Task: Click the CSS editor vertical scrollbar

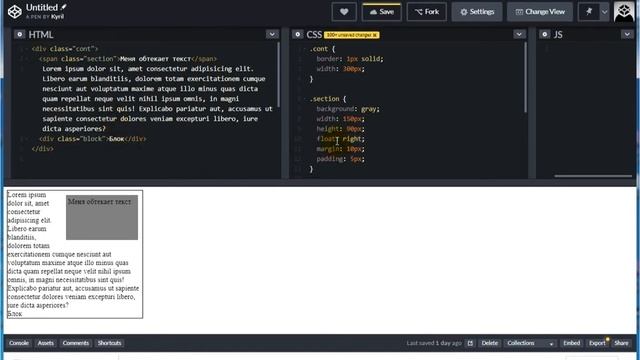Action: (525, 77)
